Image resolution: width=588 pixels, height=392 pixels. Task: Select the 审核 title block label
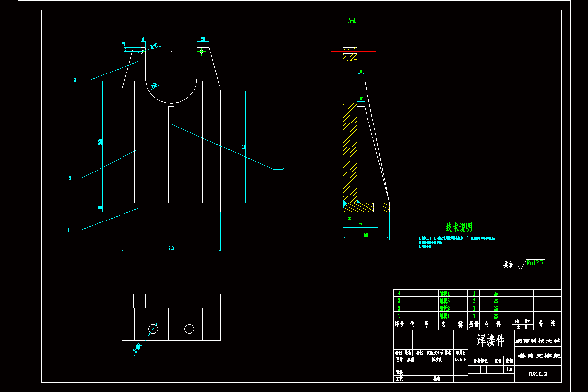(x=399, y=372)
